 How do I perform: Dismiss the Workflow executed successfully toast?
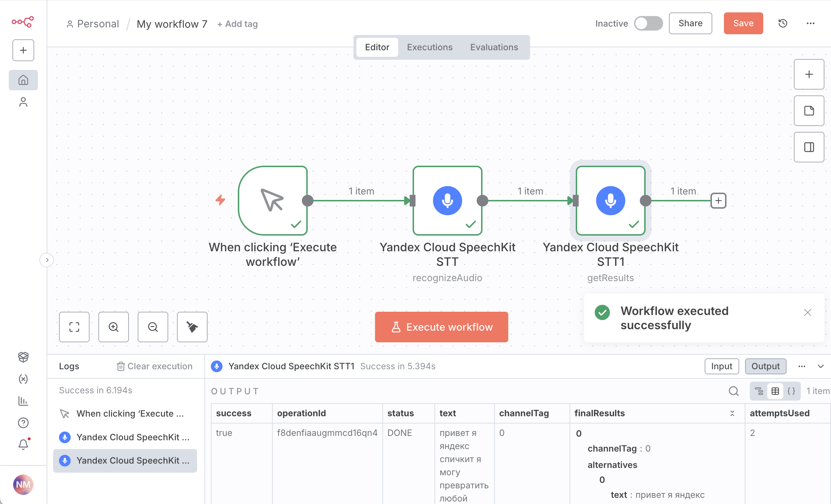(808, 312)
